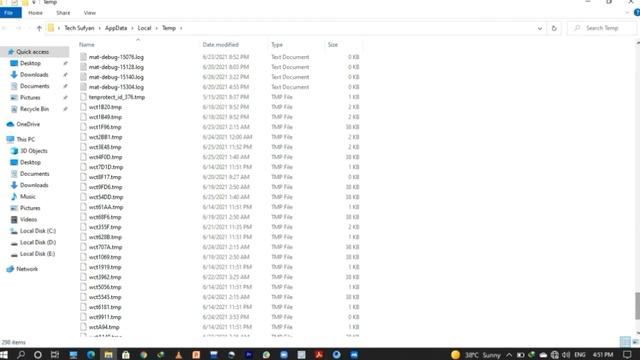The width and height of the screenshot is (640, 360).
Task: Select file mat-debug-15140.log
Action: click(x=116, y=77)
